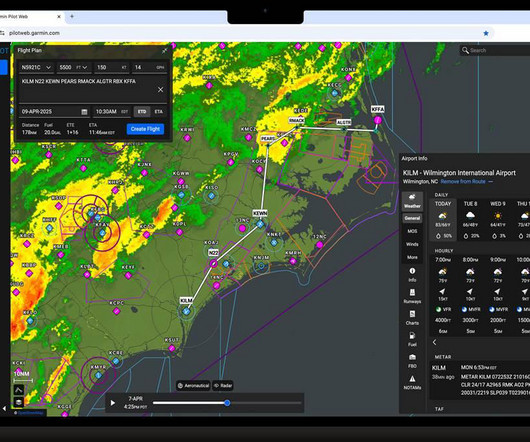Click the ALGTR waypoint label on map
Screen dimensions: 530x442
[x=344, y=122]
